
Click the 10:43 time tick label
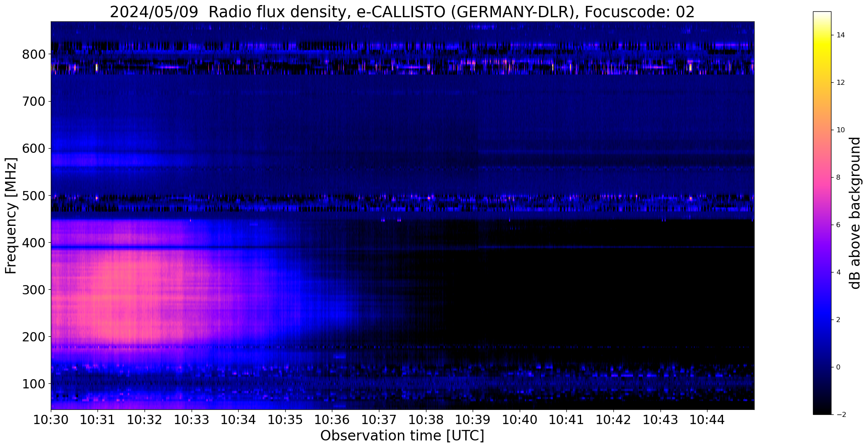tap(661, 420)
